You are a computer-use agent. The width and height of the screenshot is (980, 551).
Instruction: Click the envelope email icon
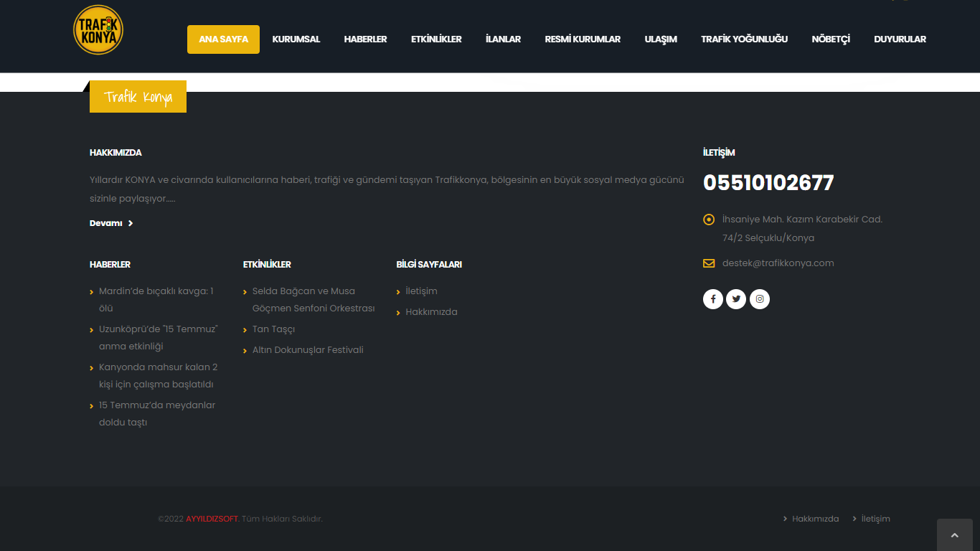pos(709,263)
